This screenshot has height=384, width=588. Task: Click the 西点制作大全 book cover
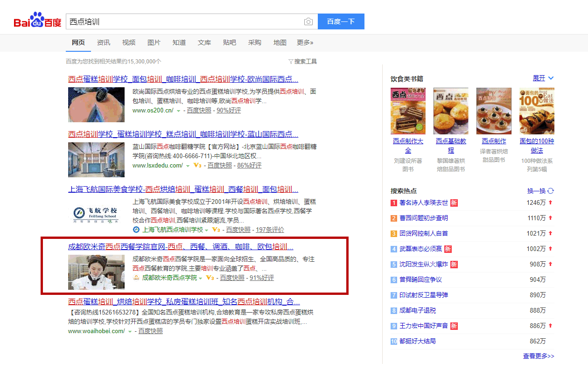tap(408, 111)
